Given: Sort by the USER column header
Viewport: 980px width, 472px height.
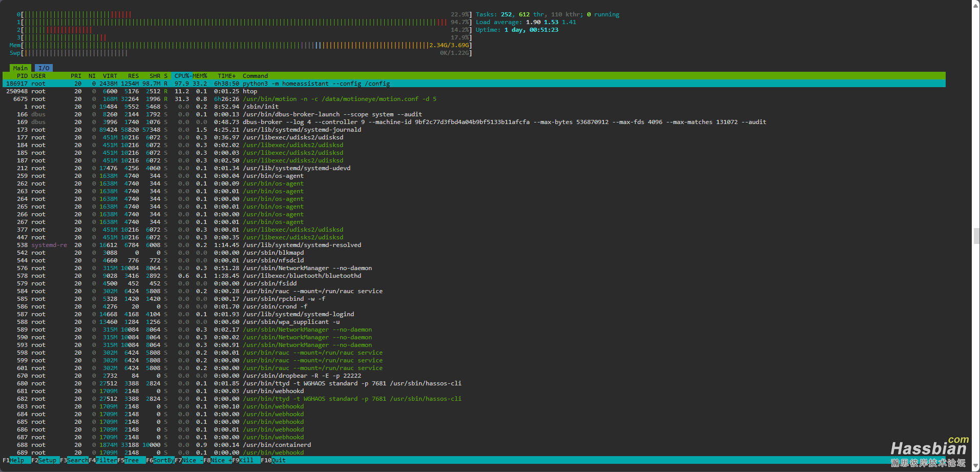Looking at the screenshot, I should coord(38,76).
